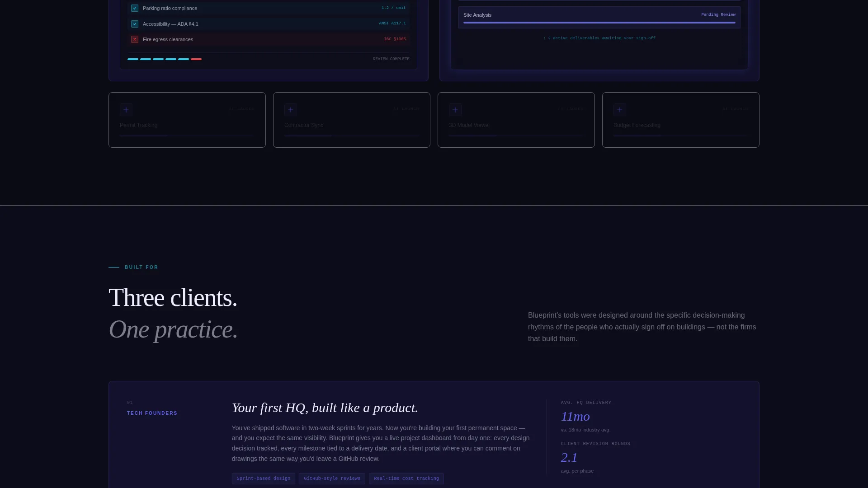This screenshot has width=868, height=488.
Task: Click the Parking ratio compliance row text
Action: point(170,8)
